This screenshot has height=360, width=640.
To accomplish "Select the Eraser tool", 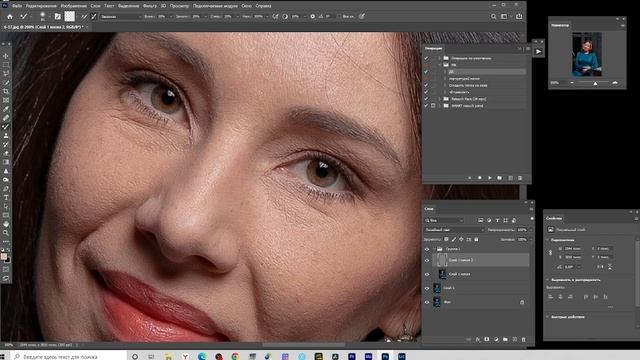I will click(x=6, y=153).
